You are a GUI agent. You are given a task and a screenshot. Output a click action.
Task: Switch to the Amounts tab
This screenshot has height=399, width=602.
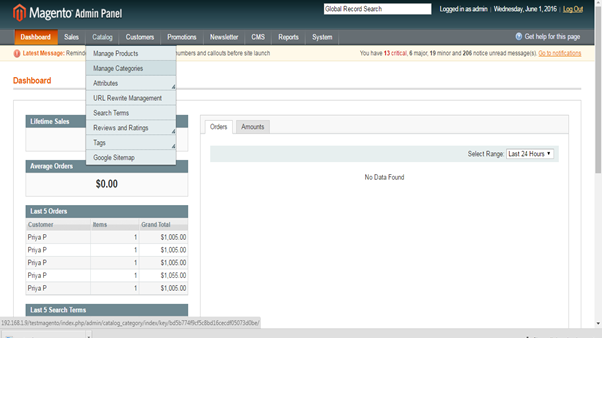point(253,127)
